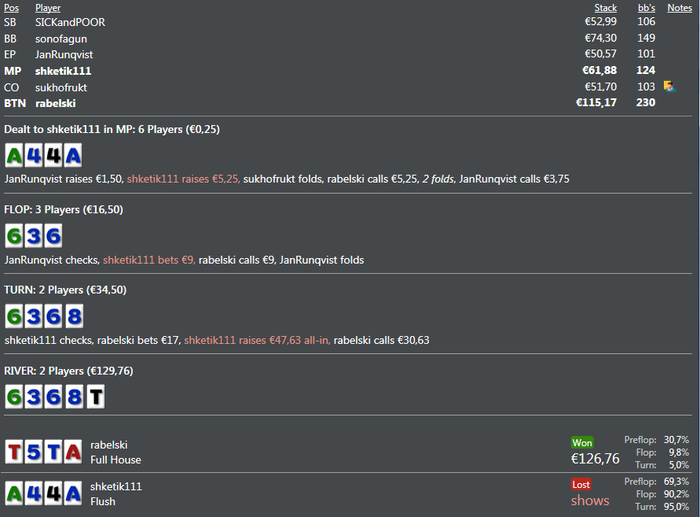This screenshot has height=517, width=700.
Task: Click the blue 5 in rabelski's hand
Action: [x=34, y=452]
